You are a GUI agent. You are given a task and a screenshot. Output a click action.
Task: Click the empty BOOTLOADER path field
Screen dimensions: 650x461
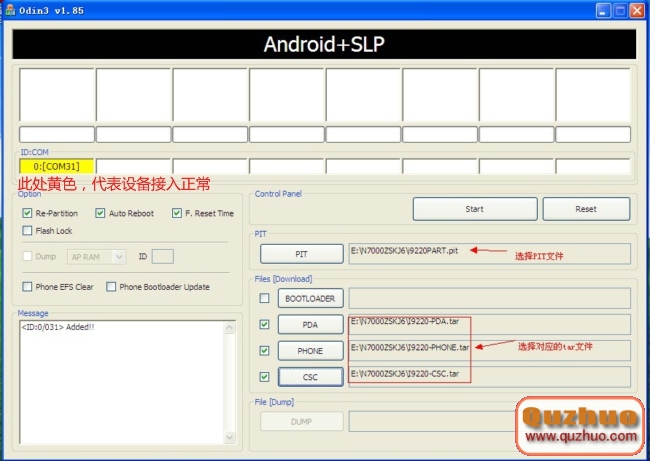490,298
